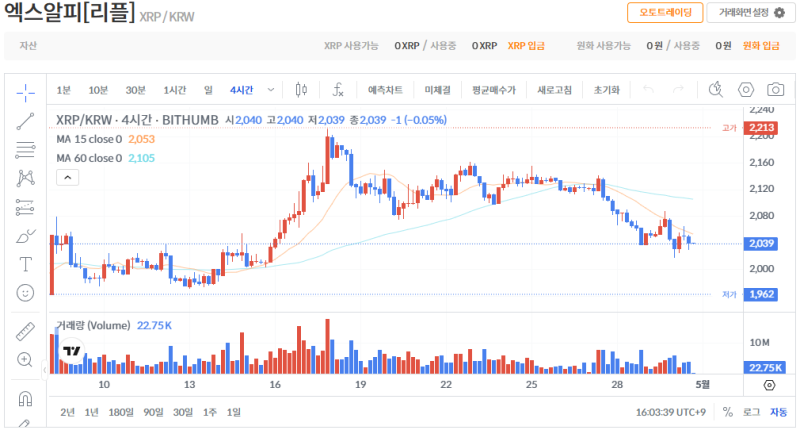Click the redo arrow in chart toolbar
Viewport: 800px width, 430px height.
point(678,90)
